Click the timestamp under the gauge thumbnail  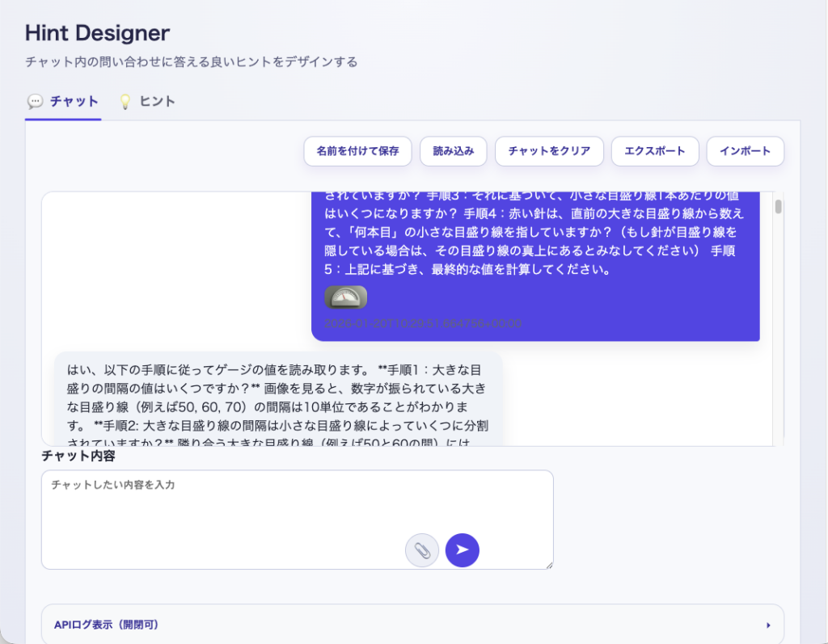click(422, 324)
